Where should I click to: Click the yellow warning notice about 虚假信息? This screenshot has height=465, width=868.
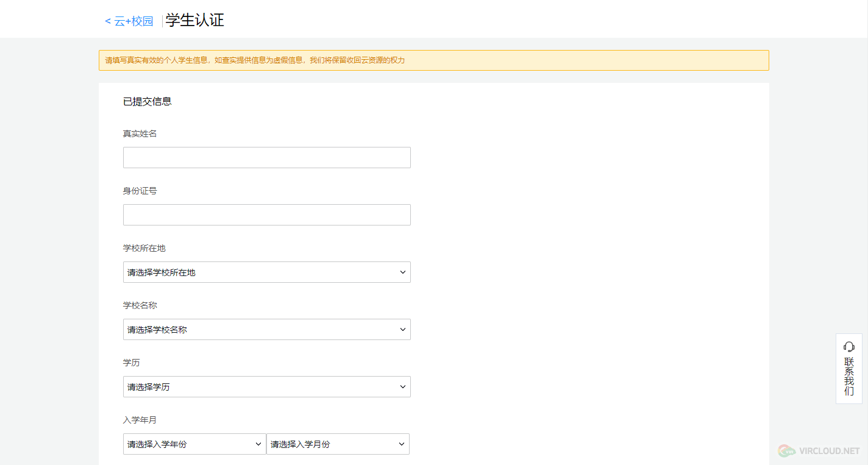(434, 60)
